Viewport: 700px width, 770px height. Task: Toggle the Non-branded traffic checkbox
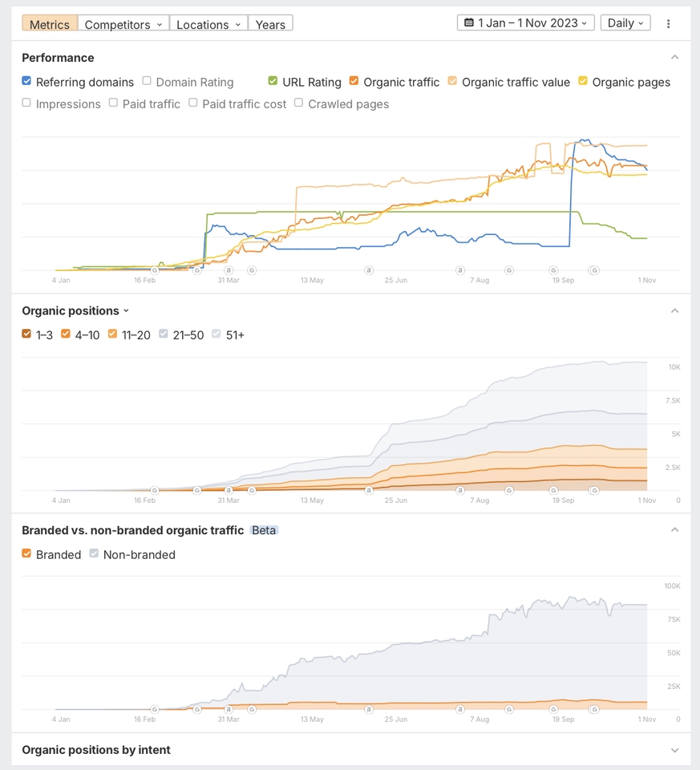tap(95, 554)
